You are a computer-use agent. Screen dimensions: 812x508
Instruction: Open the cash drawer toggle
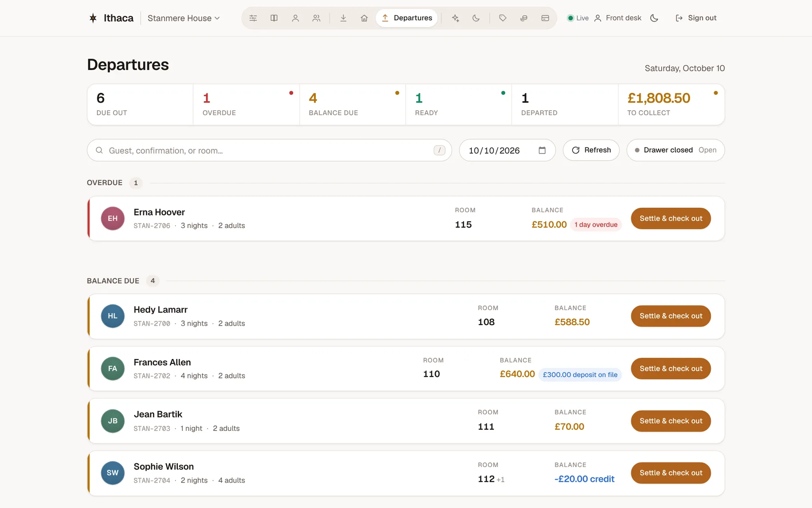[x=675, y=150]
